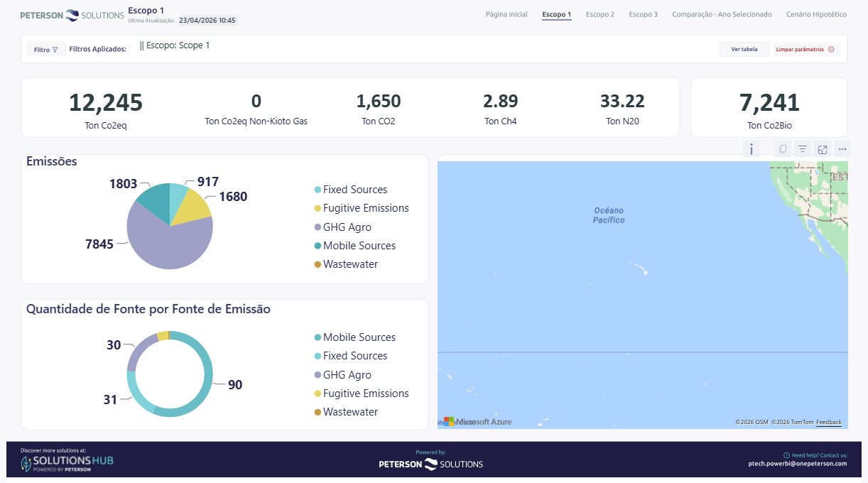This screenshot has height=483, width=868.
Task: Select the Escopo 1 tab
Action: [x=557, y=14]
